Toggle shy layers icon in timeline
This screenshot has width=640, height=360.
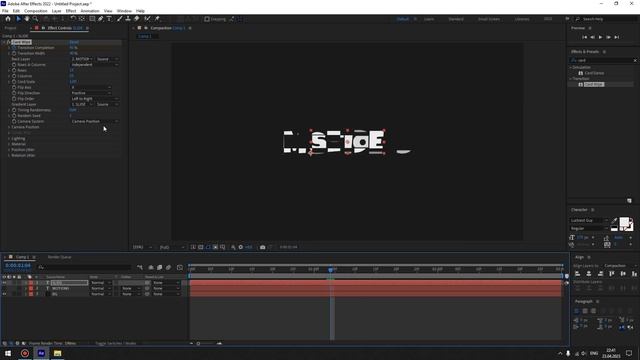pyautogui.click(x=151, y=267)
